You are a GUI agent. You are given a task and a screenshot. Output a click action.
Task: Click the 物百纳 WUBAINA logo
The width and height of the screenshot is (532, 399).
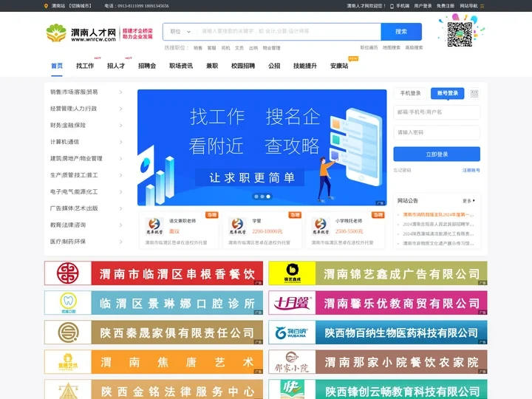292,332
